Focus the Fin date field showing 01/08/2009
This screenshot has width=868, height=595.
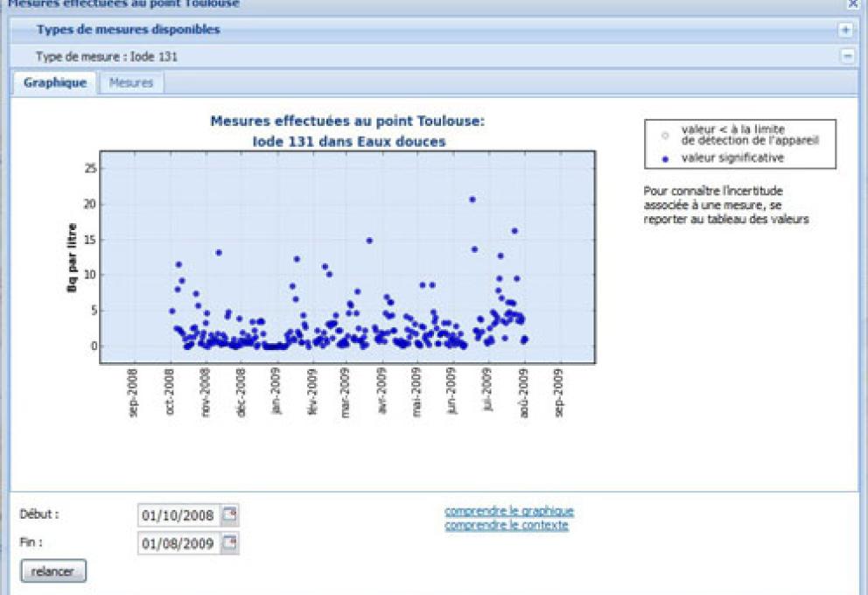click(x=178, y=543)
